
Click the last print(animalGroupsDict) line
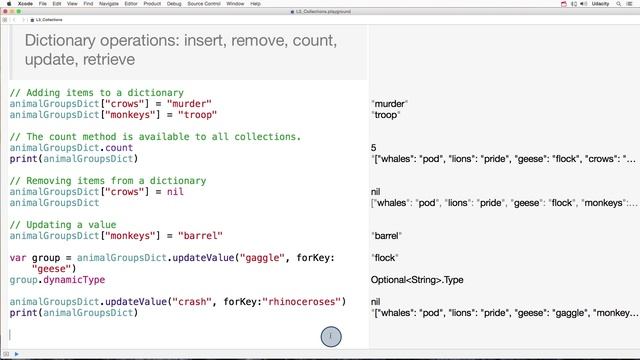[74, 313]
